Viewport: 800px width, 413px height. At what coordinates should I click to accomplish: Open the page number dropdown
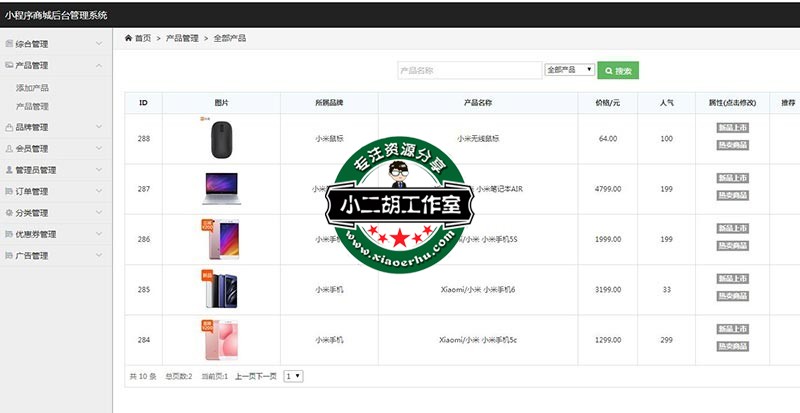pyautogui.click(x=294, y=376)
